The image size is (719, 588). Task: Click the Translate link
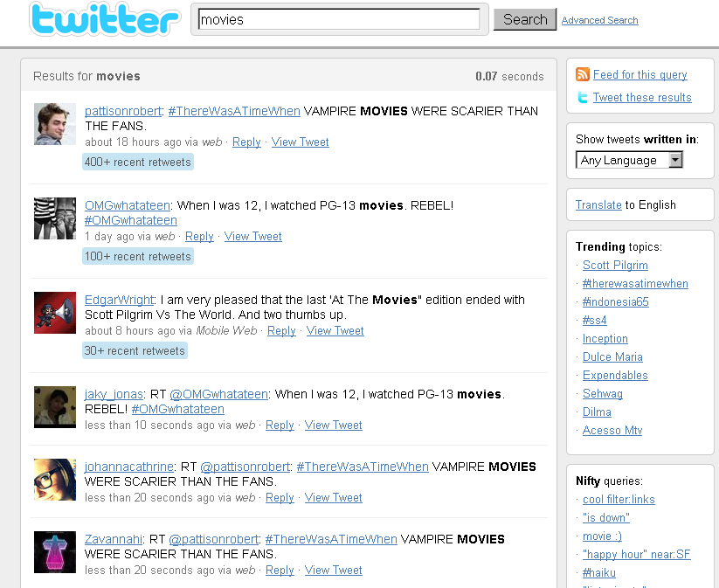(x=598, y=204)
